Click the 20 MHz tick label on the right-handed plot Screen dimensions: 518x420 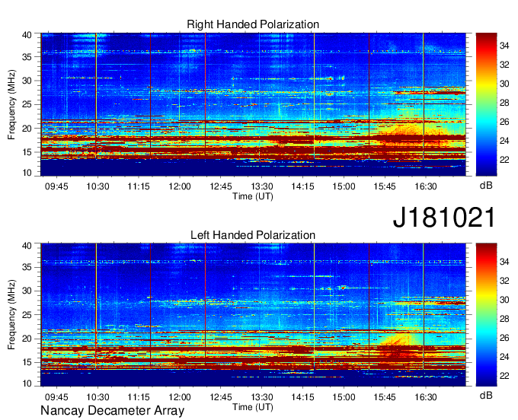click(x=27, y=129)
